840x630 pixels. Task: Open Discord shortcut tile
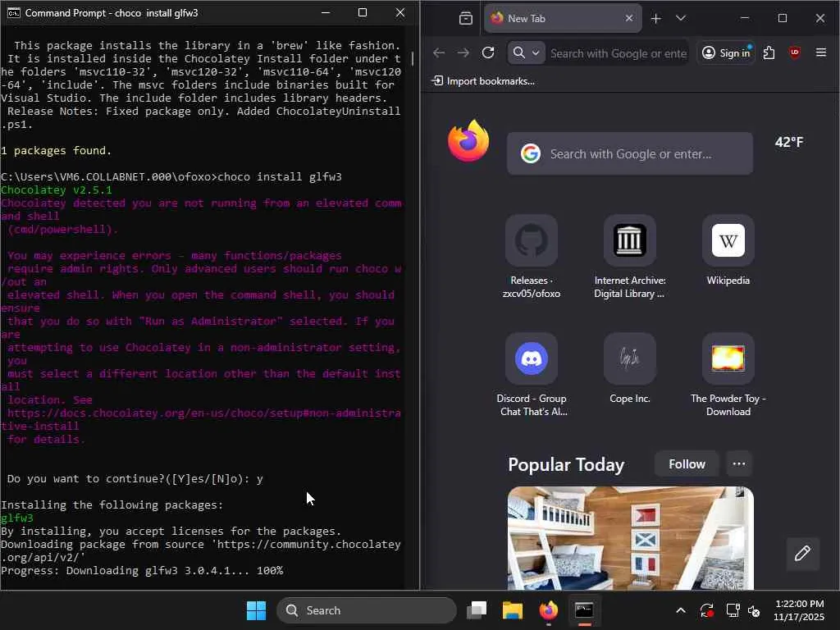531,375
